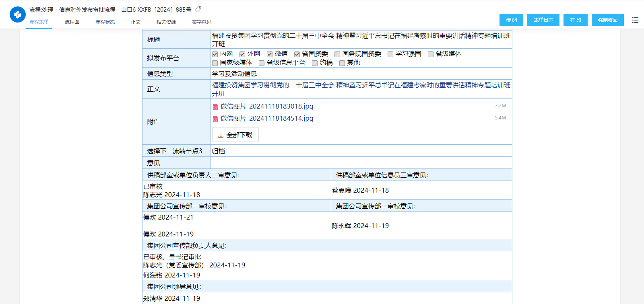Image resolution: width=644 pixels, height=304 pixels.
Task: Open the list menu icon at top right
Action: 635,20
